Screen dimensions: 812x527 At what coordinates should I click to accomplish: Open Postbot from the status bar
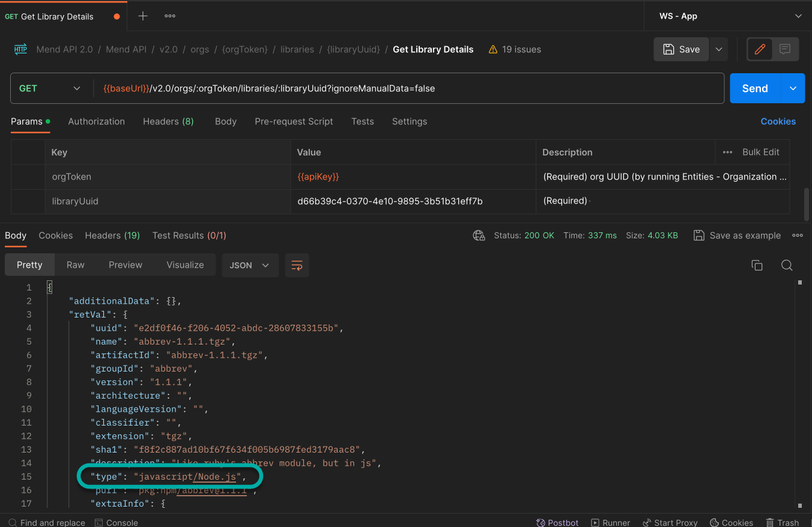[x=557, y=522]
